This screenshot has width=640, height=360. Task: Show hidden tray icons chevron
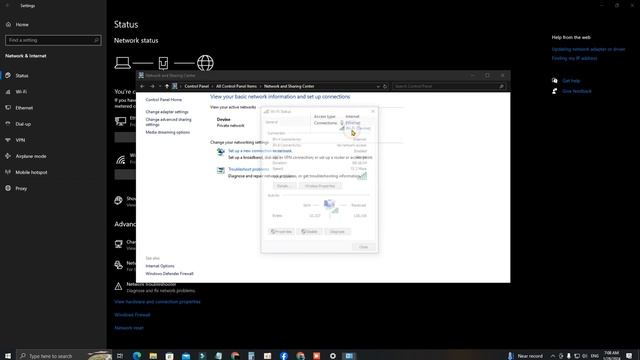[x=553, y=356]
